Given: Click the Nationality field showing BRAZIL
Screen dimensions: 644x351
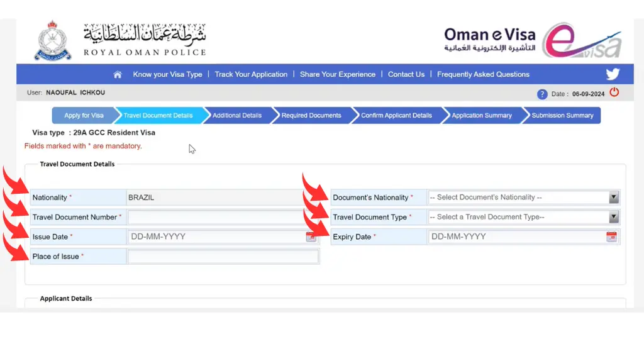Looking at the screenshot, I should point(223,198).
